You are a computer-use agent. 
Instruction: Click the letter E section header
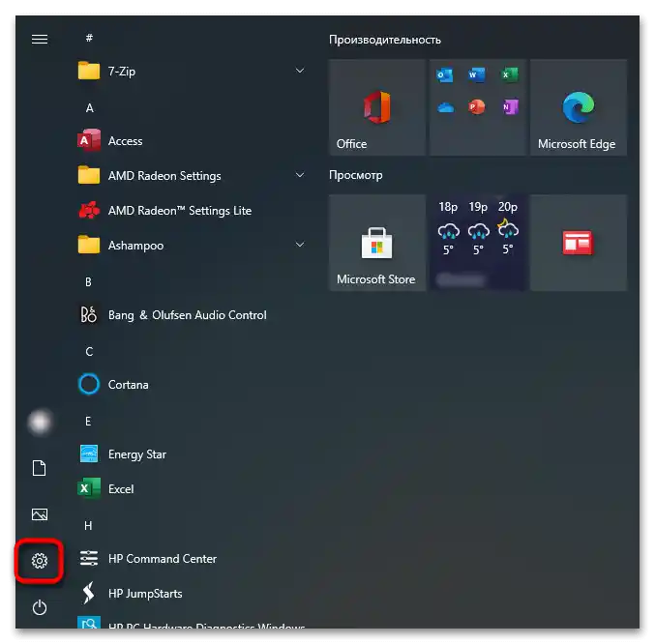click(x=88, y=422)
